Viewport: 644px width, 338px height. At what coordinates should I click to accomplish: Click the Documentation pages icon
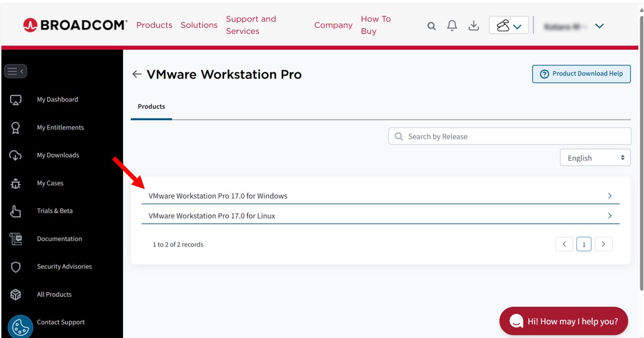click(x=16, y=239)
